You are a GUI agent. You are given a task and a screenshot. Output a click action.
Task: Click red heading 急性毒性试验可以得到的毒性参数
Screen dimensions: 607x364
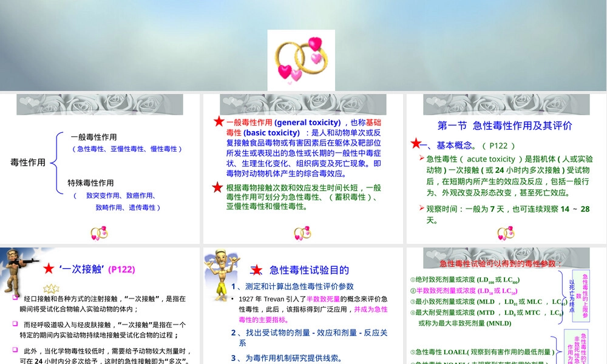pos(501,264)
